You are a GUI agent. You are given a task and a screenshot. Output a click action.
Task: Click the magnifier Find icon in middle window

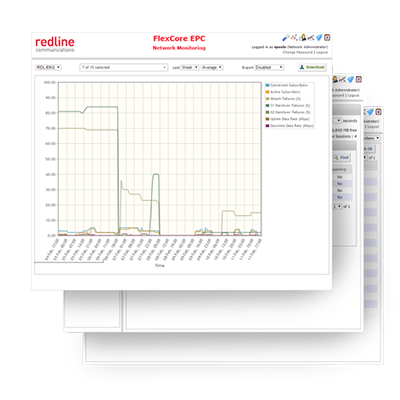click(x=336, y=157)
